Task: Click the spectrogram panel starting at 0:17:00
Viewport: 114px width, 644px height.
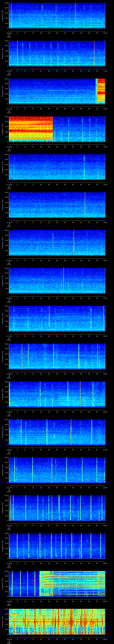Action: [x=57, y=318]
